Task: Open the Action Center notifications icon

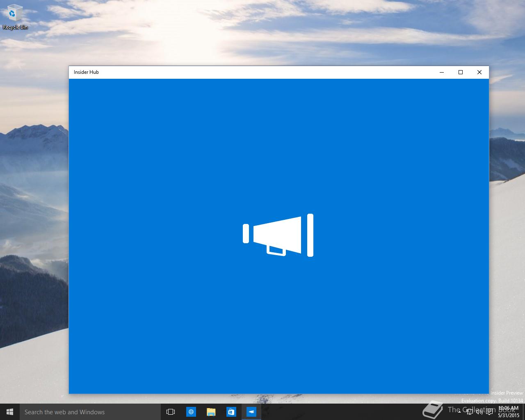Action: [489, 412]
